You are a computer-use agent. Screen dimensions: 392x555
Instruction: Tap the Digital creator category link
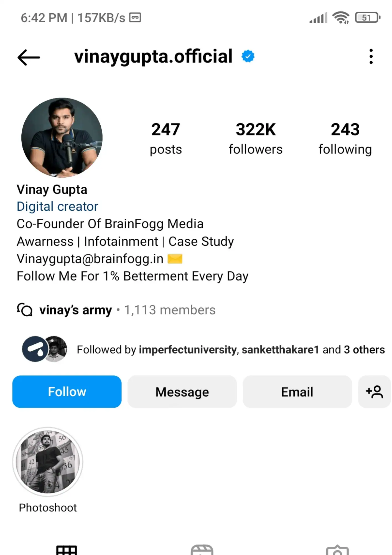57,206
